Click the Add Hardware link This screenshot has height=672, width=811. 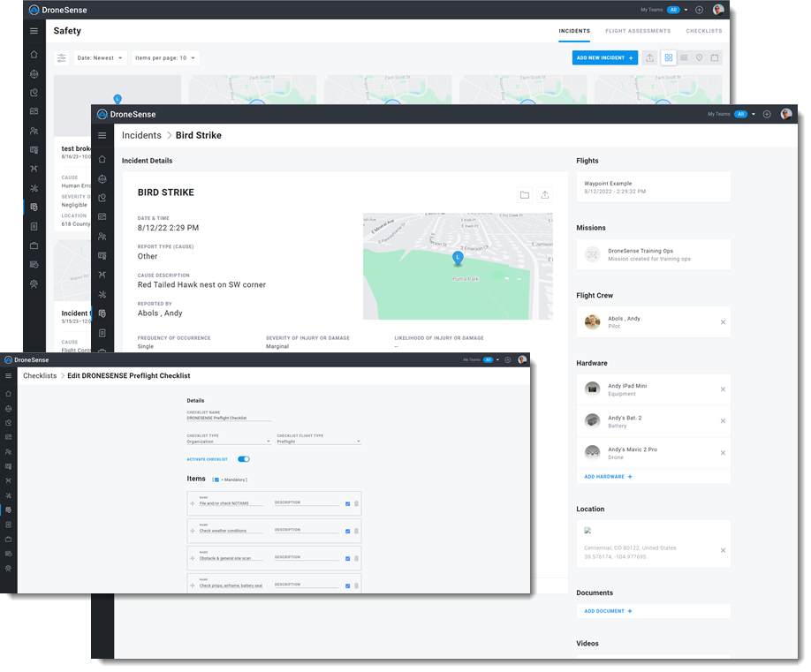pos(608,477)
